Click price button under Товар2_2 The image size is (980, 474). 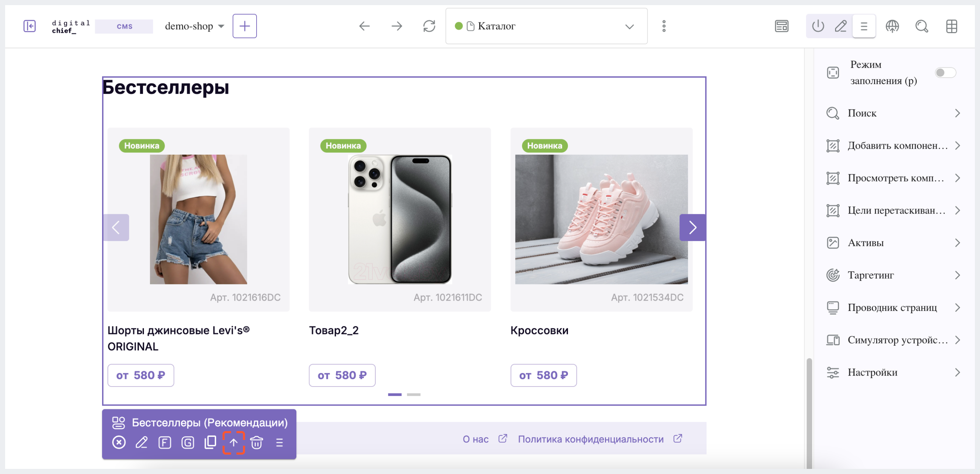[342, 375]
